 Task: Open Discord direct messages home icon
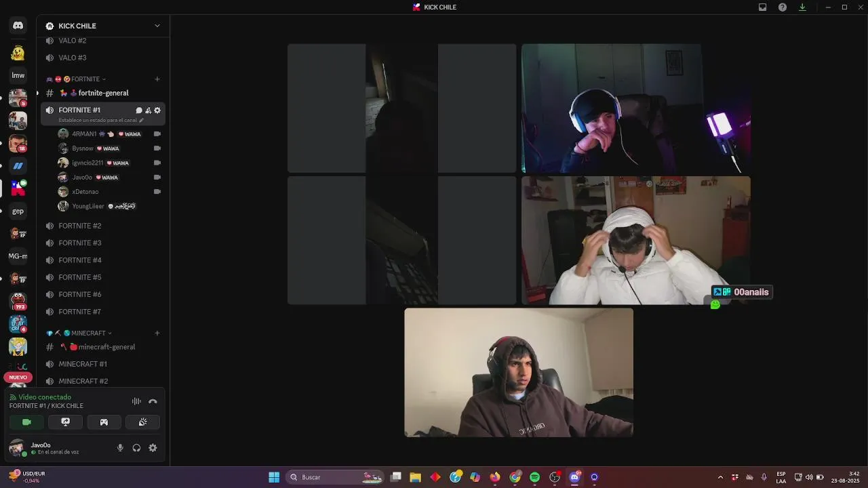click(x=18, y=26)
